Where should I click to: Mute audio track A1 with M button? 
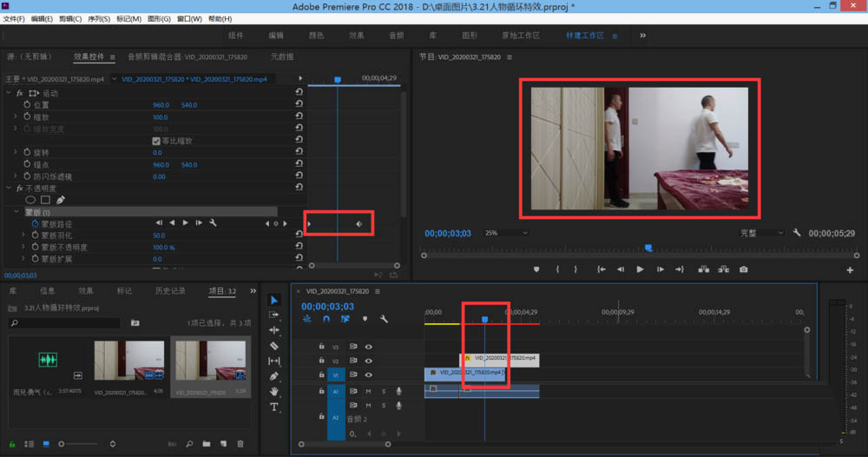pos(368,391)
